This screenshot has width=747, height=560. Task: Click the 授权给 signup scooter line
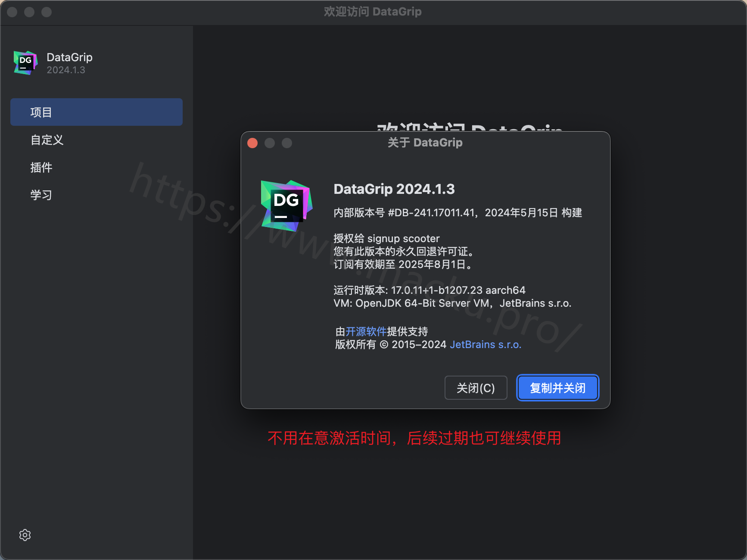click(386, 239)
